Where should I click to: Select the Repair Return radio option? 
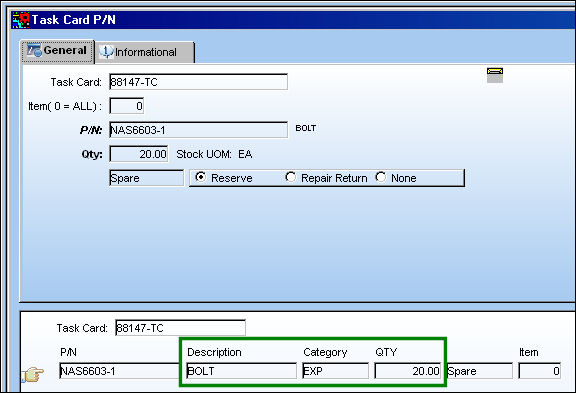(x=291, y=177)
